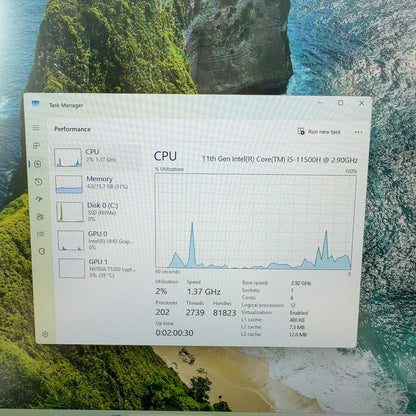416x416 pixels.
Task: Select the Performance page icon
Action: [x=37, y=164]
